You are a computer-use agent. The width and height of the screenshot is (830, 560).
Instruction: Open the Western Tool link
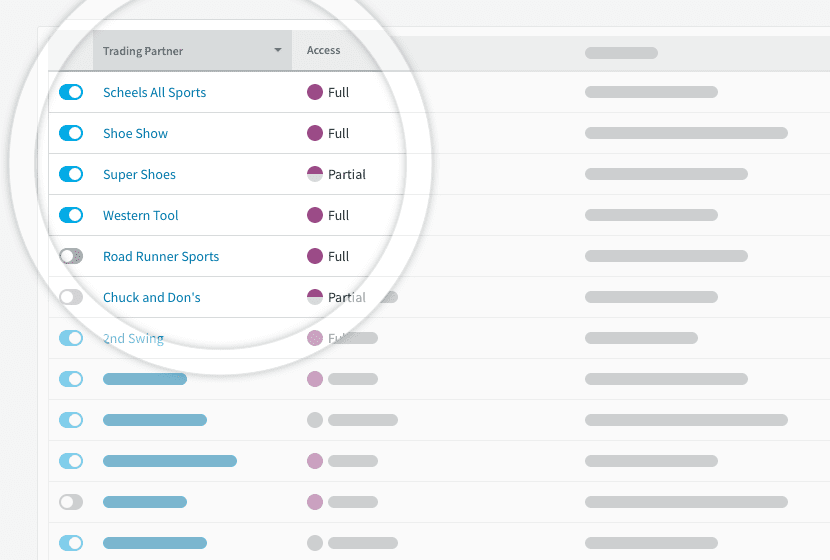(140, 215)
